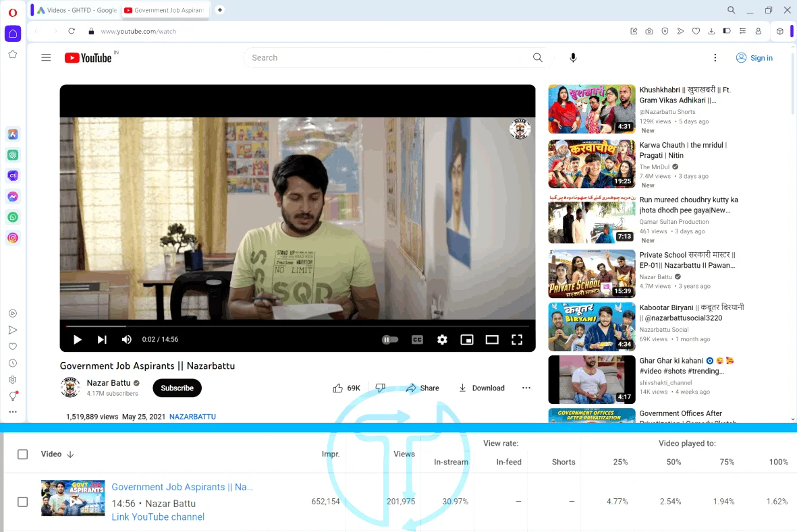Screen dimensions: 797x532
Task: Select the 201,975 views cell
Action: pyautogui.click(x=401, y=502)
